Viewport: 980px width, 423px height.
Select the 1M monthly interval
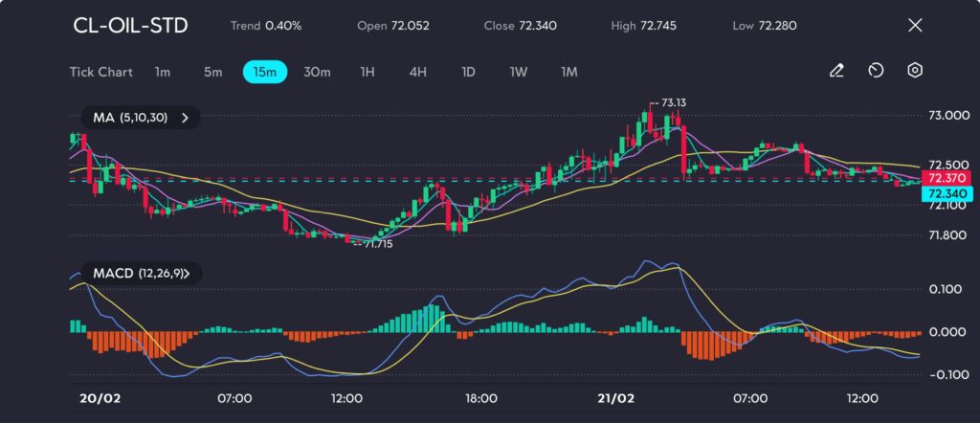[569, 72]
